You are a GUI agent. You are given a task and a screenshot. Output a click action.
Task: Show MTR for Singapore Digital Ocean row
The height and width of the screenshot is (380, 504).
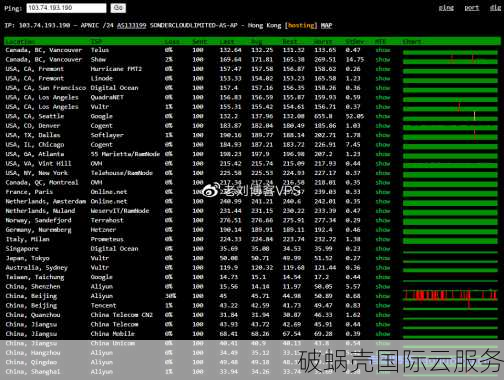point(383,249)
